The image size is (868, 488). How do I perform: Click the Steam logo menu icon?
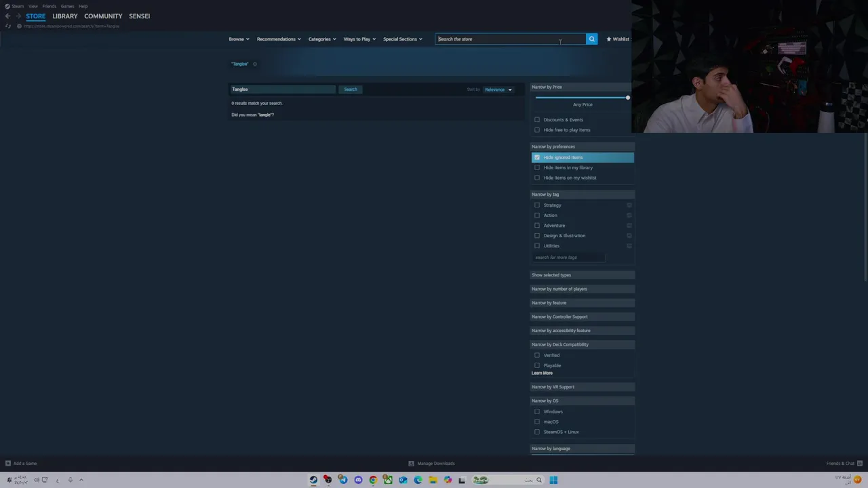[x=7, y=6]
